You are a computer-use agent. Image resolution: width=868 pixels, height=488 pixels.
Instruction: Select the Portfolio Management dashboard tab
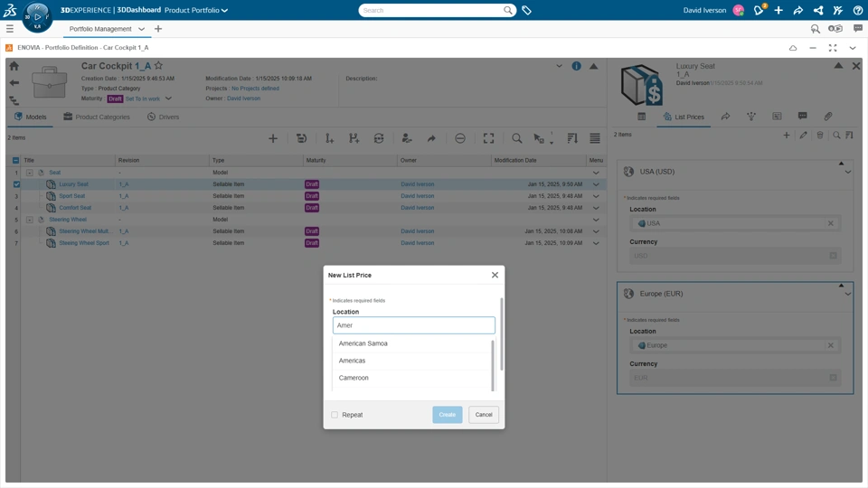coord(100,29)
